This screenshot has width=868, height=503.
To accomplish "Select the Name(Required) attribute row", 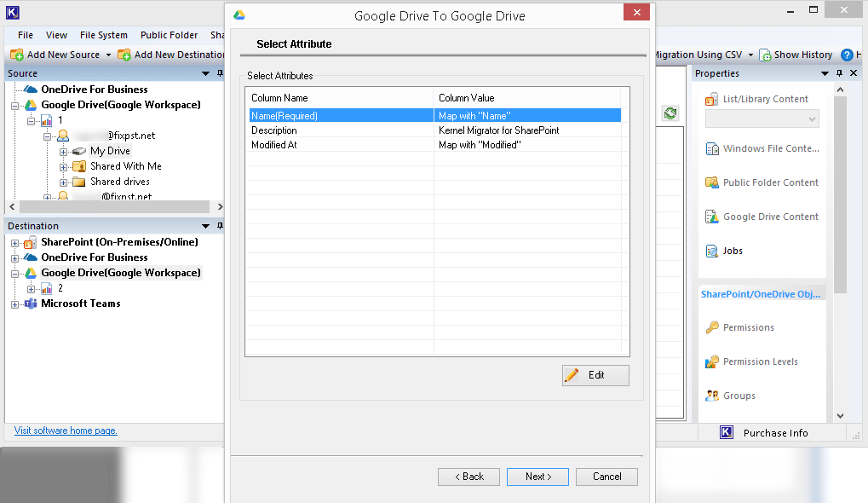I will pos(435,116).
